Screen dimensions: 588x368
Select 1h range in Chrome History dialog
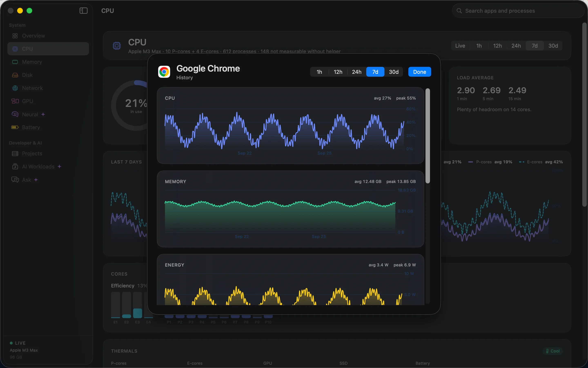click(x=319, y=72)
